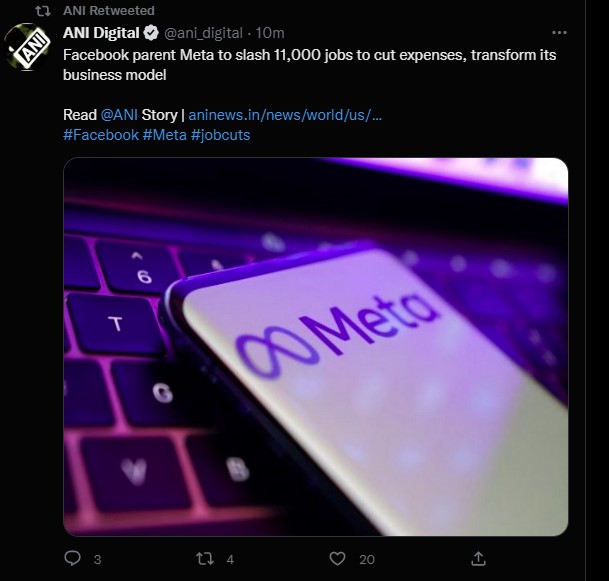Open the #Meta hashtag
Viewport: 609px width, 581px height.
click(x=165, y=135)
